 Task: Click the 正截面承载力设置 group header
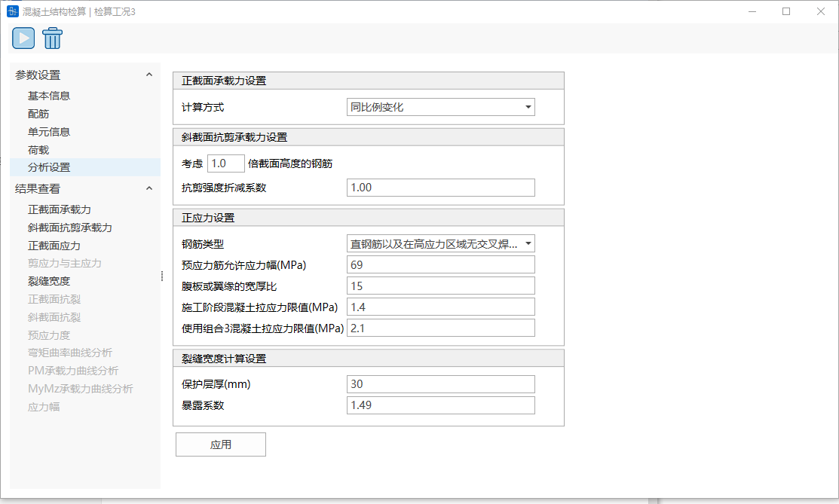point(368,81)
